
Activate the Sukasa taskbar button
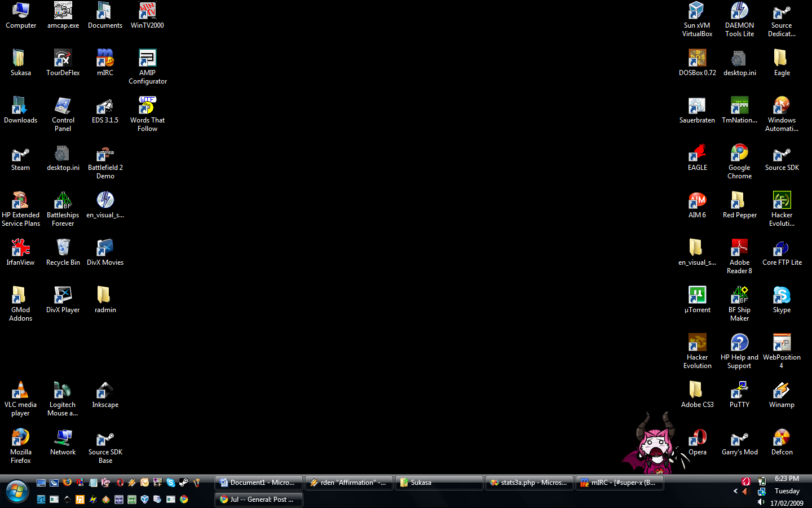point(439,483)
